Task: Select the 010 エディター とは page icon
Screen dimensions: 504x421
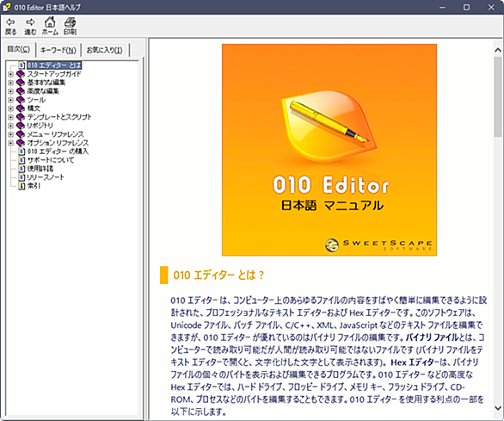Action: 22,65
